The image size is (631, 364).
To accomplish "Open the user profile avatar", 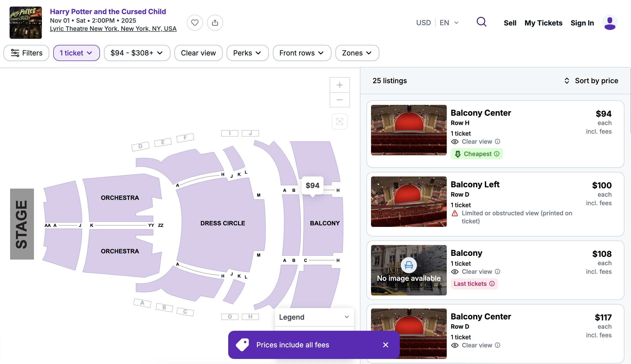I will point(610,23).
